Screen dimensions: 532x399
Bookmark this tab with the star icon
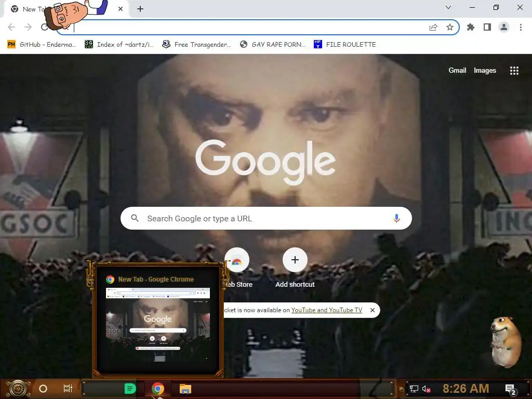[450, 27]
